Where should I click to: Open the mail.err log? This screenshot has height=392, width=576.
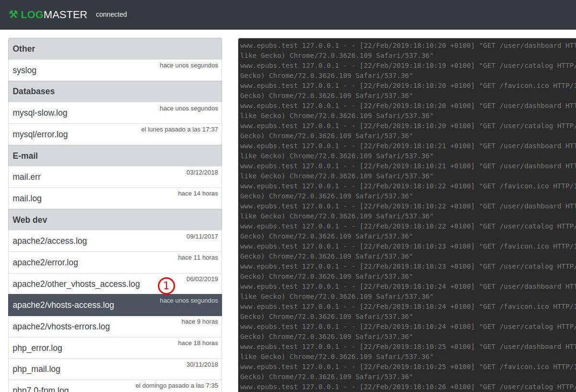point(115,177)
